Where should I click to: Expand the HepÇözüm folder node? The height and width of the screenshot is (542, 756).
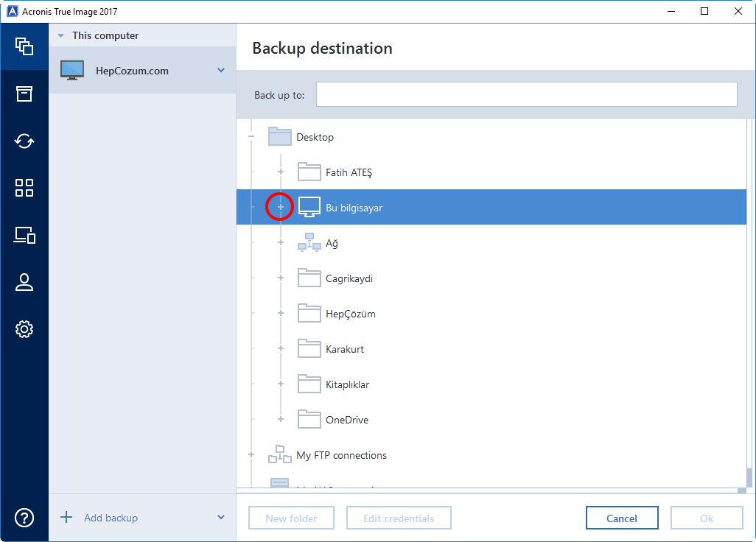click(x=281, y=313)
